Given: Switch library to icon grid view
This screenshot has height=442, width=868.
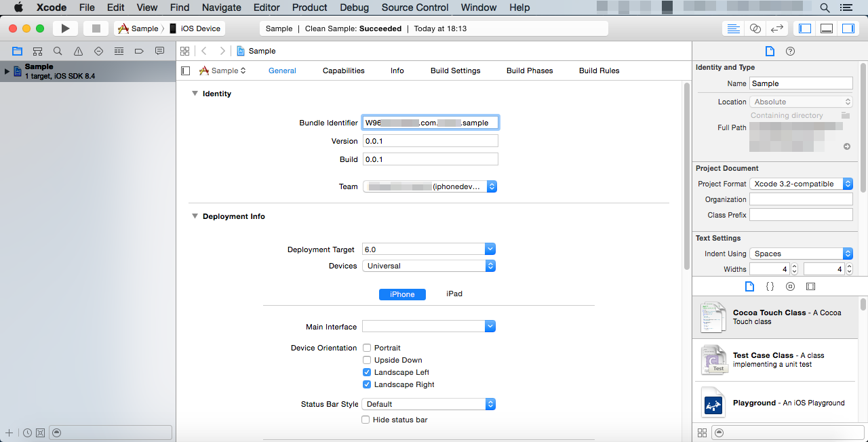Looking at the screenshot, I should [x=702, y=433].
